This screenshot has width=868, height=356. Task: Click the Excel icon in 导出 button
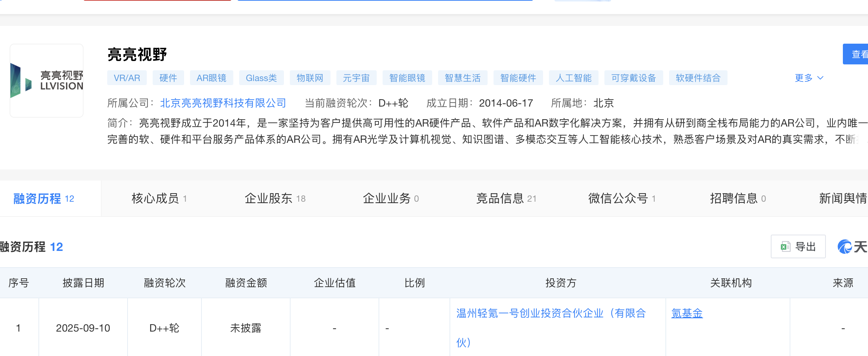[785, 246]
